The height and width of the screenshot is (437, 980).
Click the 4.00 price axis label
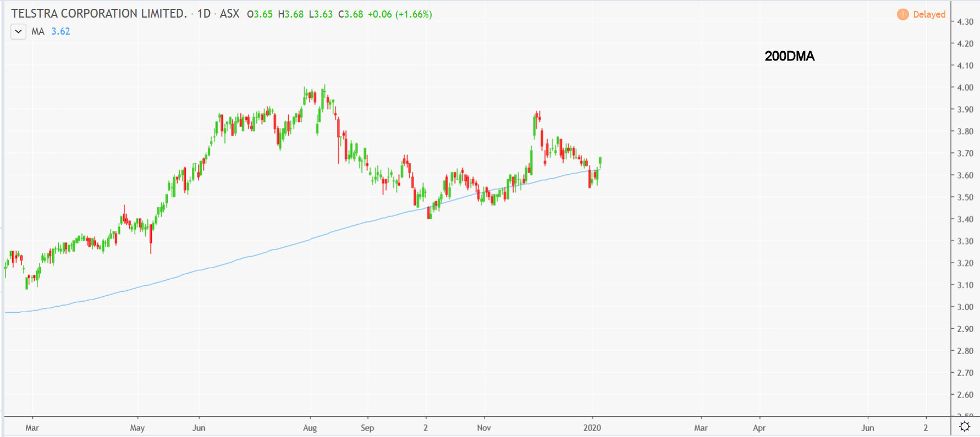(965, 87)
